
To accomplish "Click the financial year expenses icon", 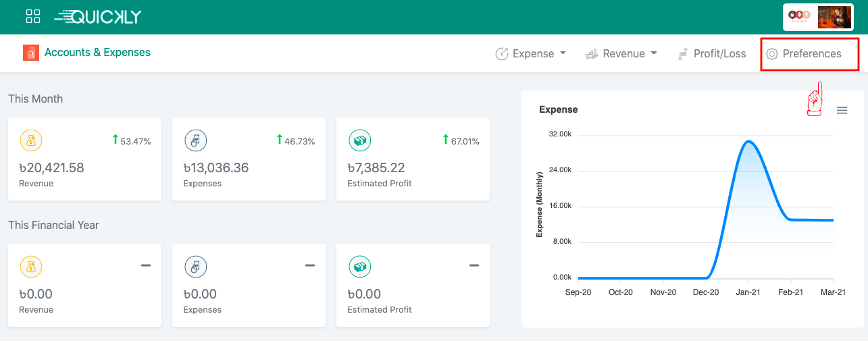I will (195, 267).
